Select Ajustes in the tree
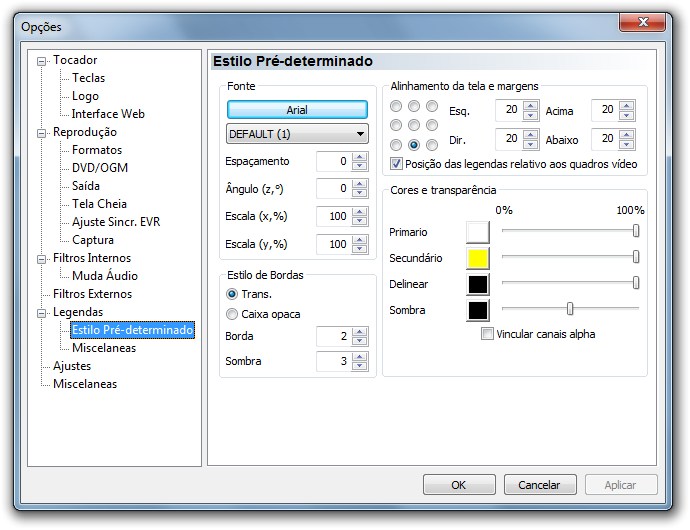 click(x=72, y=366)
